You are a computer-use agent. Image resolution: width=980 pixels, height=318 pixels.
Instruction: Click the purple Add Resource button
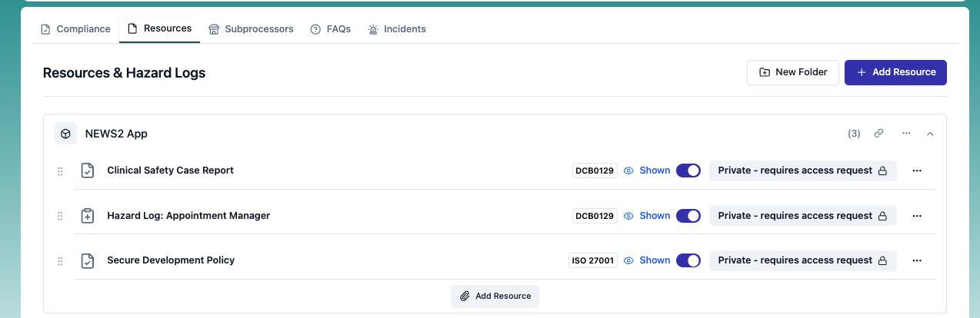[895, 72]
